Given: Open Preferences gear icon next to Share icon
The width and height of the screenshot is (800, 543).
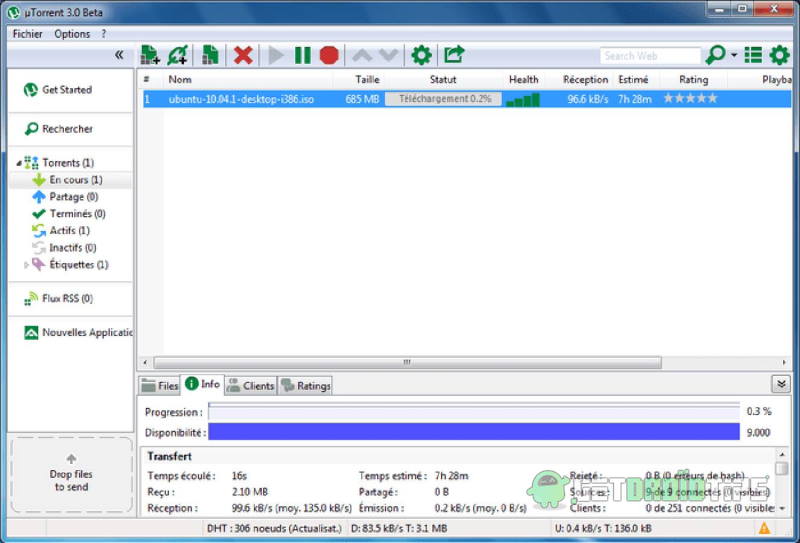Looking at the screenshot, I should [421, 55].
